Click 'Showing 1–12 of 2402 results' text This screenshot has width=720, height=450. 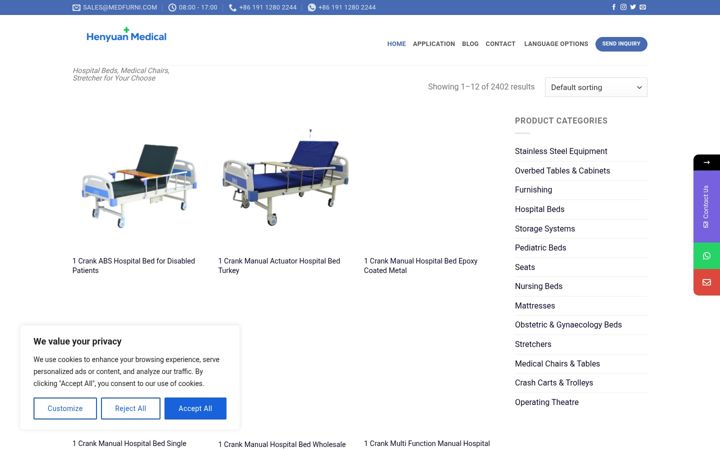[481, 86]
